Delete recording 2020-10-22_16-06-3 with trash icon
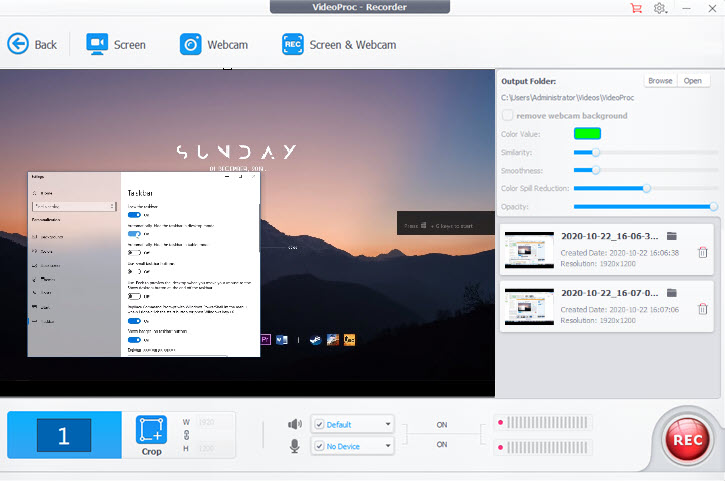The image size is (725, 481). (702, 252)
